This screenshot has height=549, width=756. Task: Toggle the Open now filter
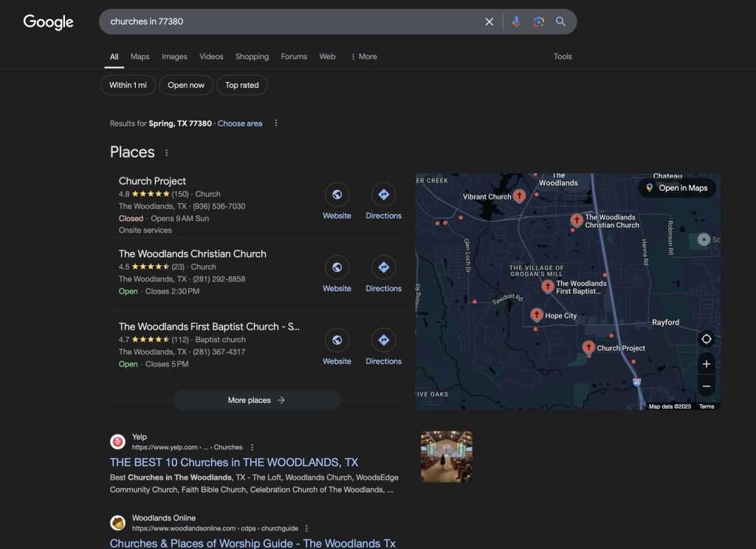[186, 84]
